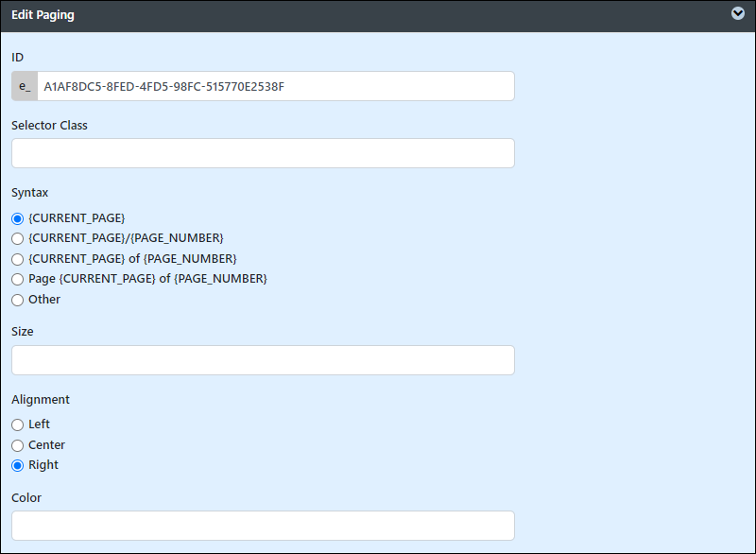The width and height of the screenshot is (756, 554).
Task: Click the Alignment section label
Action: click(41, 400)
